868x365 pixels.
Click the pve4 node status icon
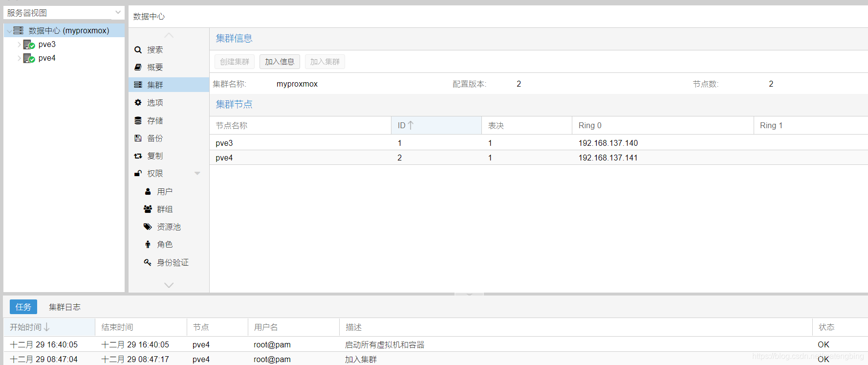(29, 58)
